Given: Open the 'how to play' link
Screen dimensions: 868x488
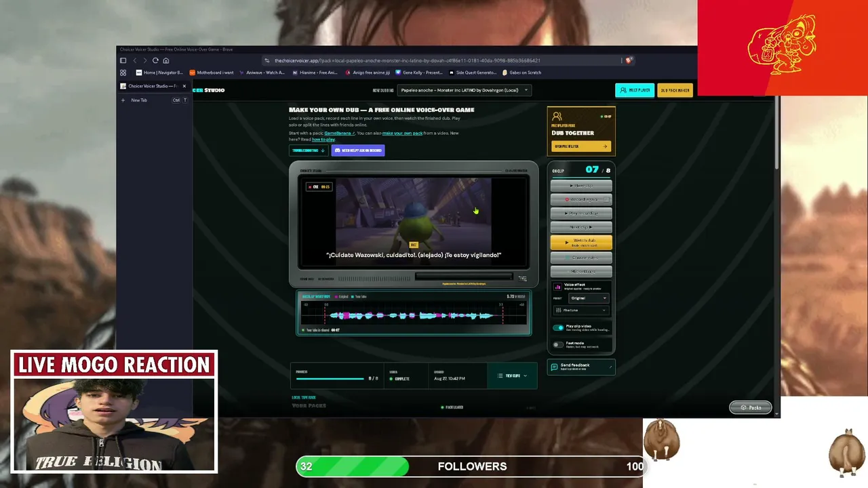Looking at the screenshot, I should [x=323, y=140].
